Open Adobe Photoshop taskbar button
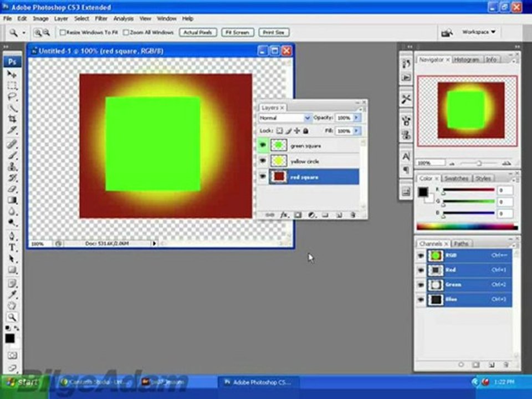Screen dimensions: 532x399 tap(258, 382)
